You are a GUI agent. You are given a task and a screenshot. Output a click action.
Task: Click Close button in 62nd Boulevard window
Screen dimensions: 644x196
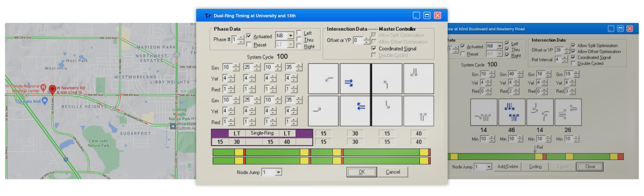pyautogui.click(x=590, y=167)
